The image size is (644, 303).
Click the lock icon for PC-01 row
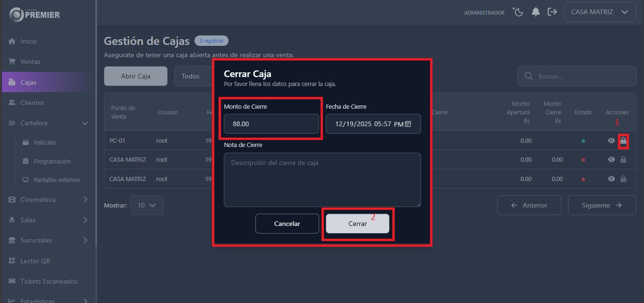pyautogui.click(x=623, y=140)
